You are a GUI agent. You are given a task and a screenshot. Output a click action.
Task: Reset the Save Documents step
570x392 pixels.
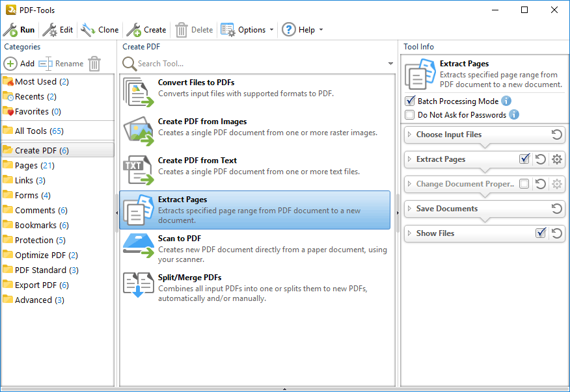click(556, 209)
